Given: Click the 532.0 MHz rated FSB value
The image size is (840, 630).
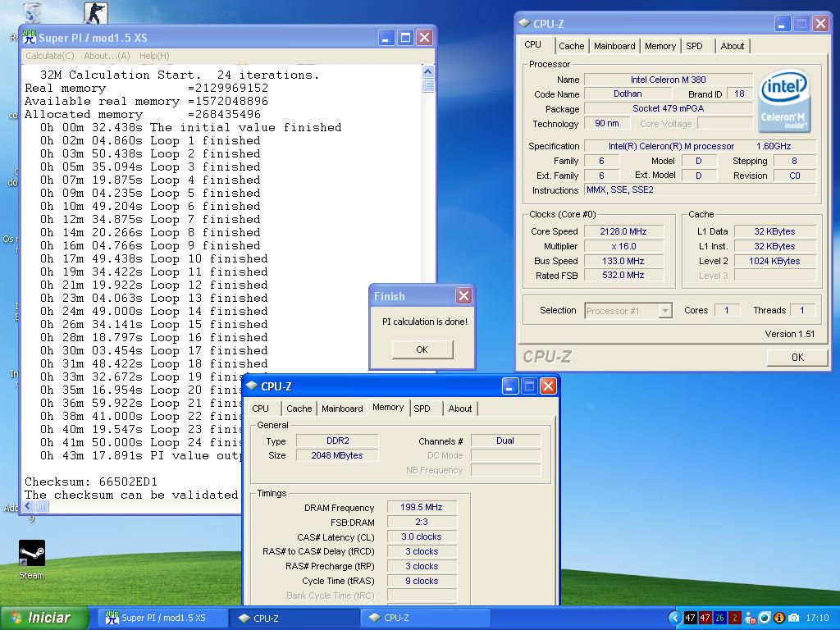Looking at the screenshot, I should click(x=623, y=275).
